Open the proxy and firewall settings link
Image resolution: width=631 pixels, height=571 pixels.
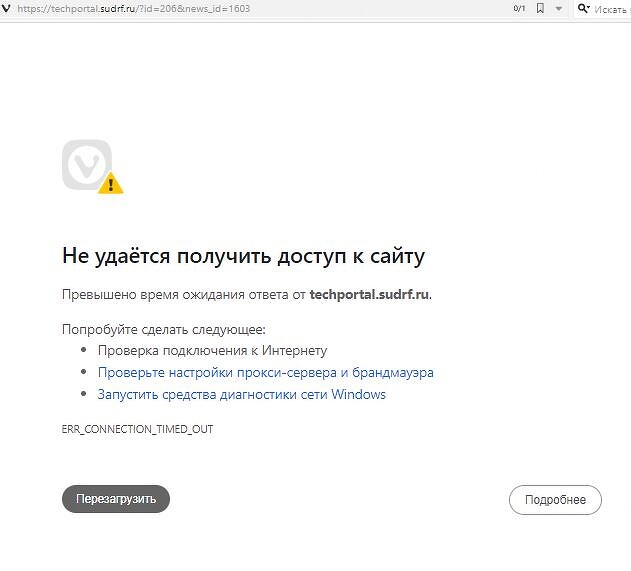[266, 373]
